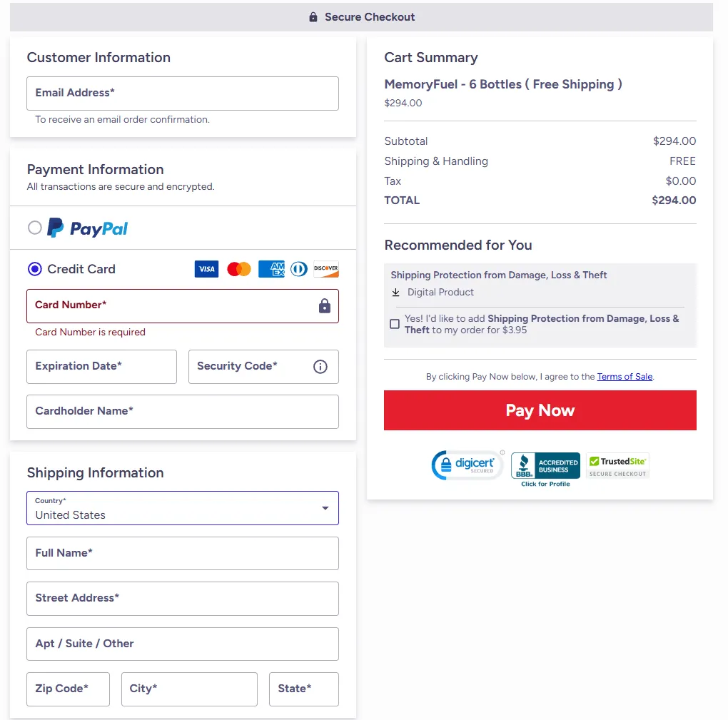
Task: Select the PayPal payment option
Action: point(34,227)
